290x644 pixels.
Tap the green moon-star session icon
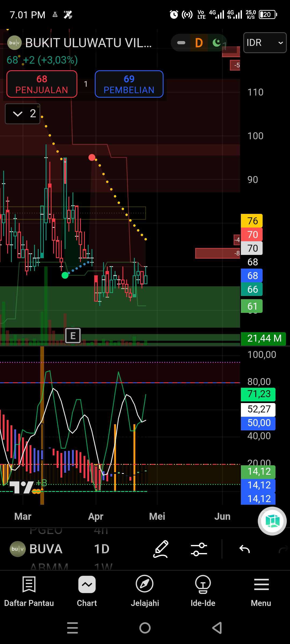(216, 42)
